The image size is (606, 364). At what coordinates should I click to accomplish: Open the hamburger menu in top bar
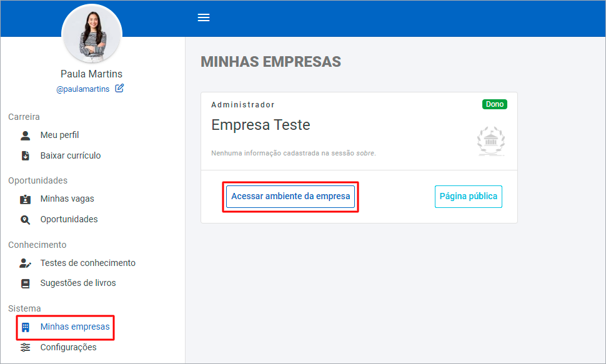pyautogui.click(x=204, y=17)
